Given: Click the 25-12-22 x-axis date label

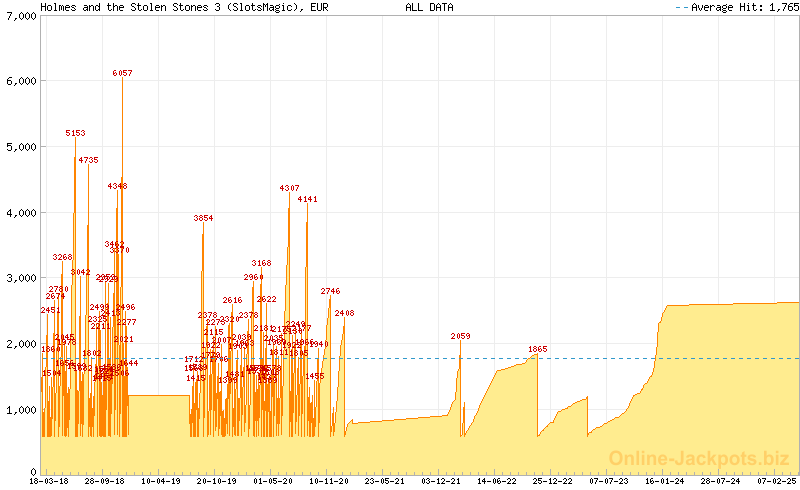Looking at the screenshot, I should click(x=552, y=481).
